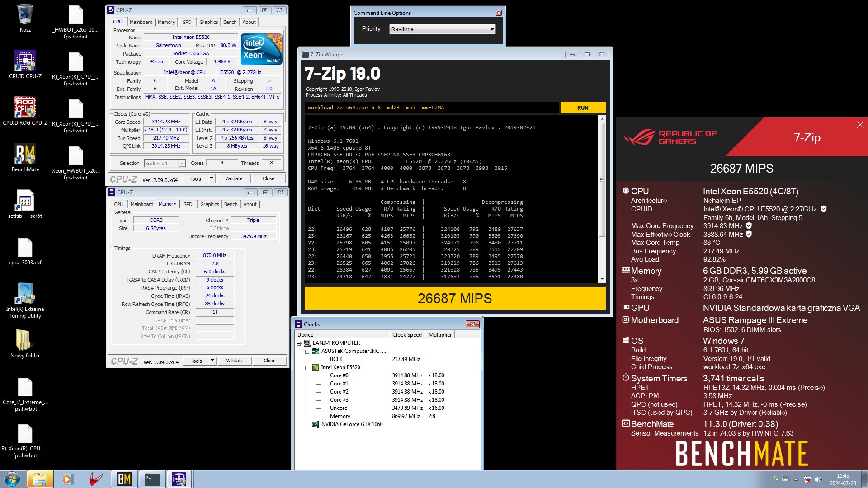Switch to CPU-Z in the taskbar

179,479
